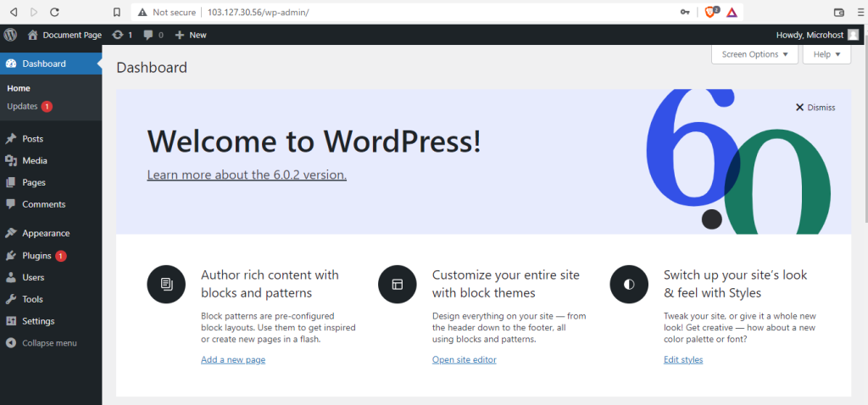
Task: Open the Users menu
Action: [51, 277]
